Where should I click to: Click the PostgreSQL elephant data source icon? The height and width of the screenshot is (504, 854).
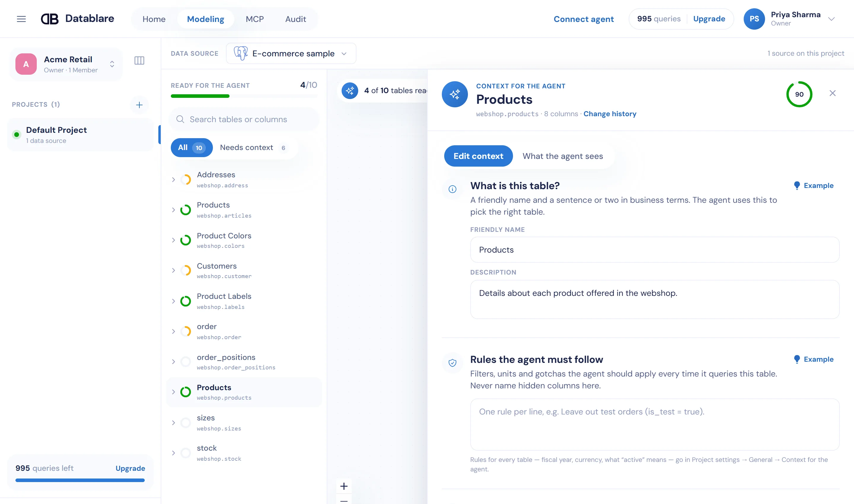[x=240, y=53]
